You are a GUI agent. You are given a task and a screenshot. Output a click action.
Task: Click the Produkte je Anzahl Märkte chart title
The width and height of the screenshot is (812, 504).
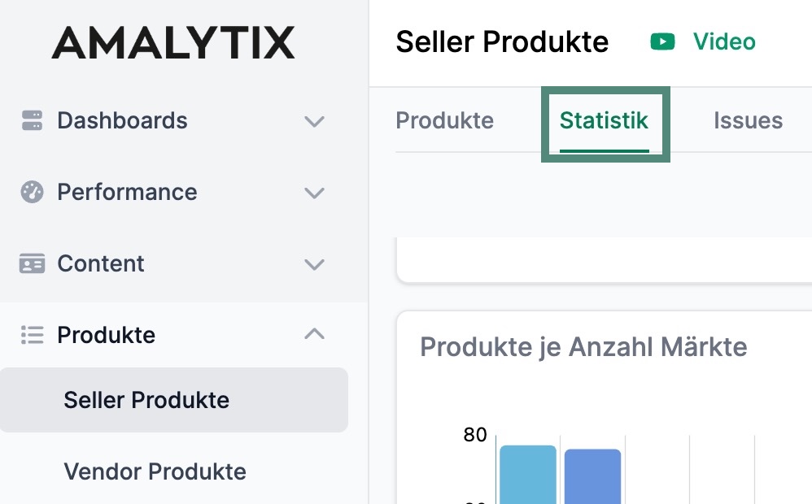[583, 348]
